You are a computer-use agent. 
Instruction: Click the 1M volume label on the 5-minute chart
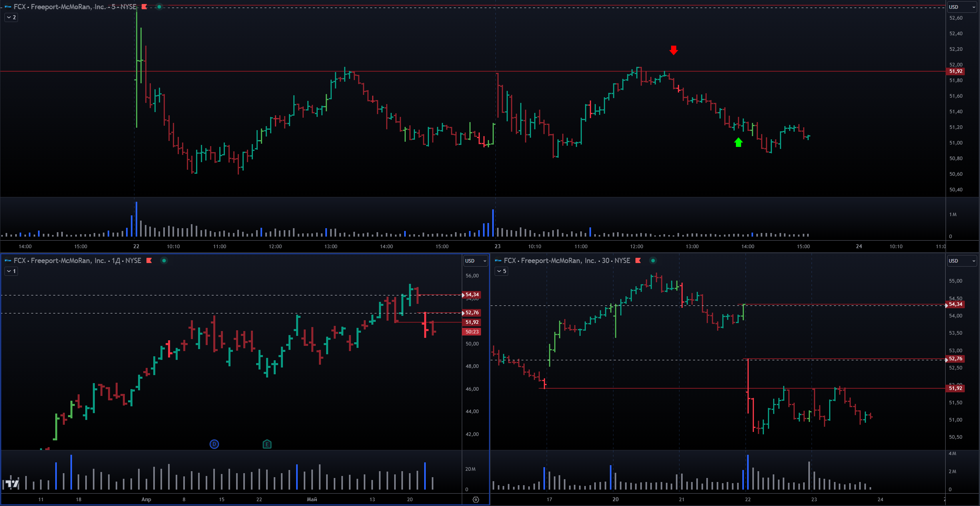[953, 215]
